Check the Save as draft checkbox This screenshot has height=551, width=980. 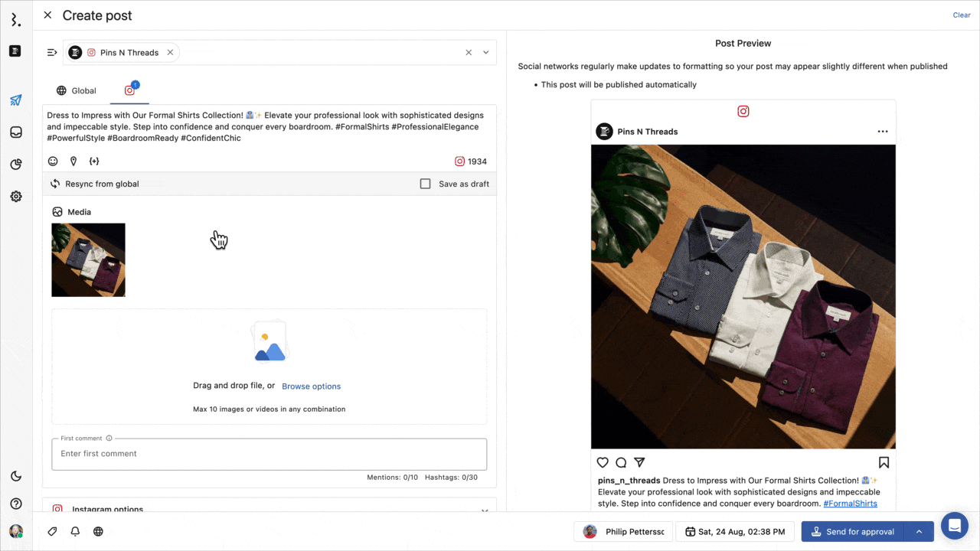(x=425, y=184)
